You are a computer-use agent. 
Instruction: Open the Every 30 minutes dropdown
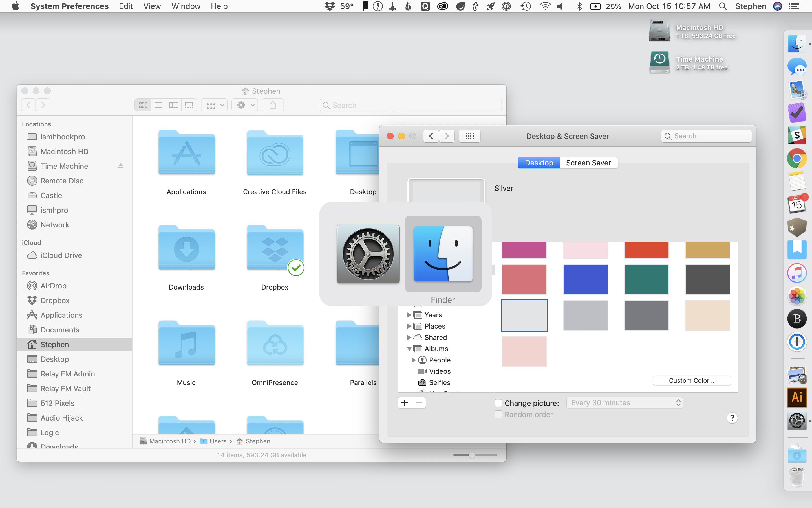point(625,403)
